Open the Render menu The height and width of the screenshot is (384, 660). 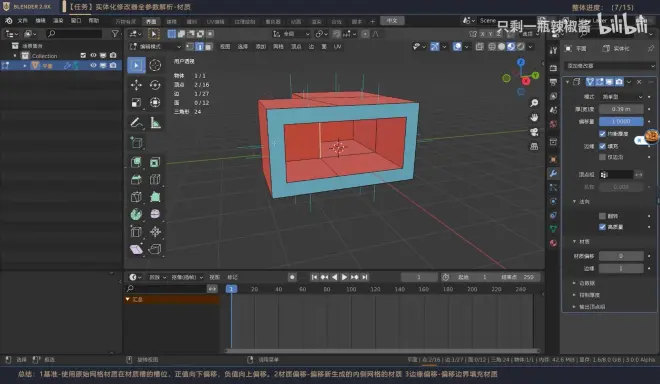coord(58,21)
